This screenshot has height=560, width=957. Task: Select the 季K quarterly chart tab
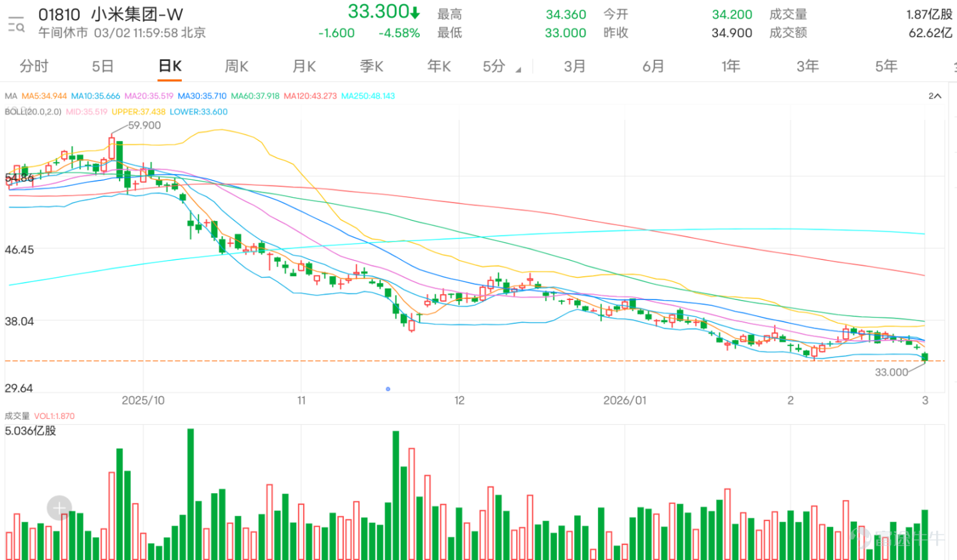pos(371,66)
